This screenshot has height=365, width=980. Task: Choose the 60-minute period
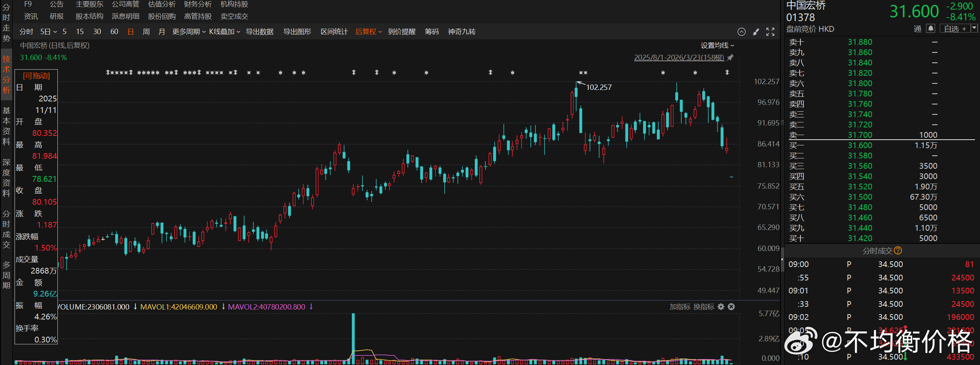pyautogui.click(x=114, y=32)
